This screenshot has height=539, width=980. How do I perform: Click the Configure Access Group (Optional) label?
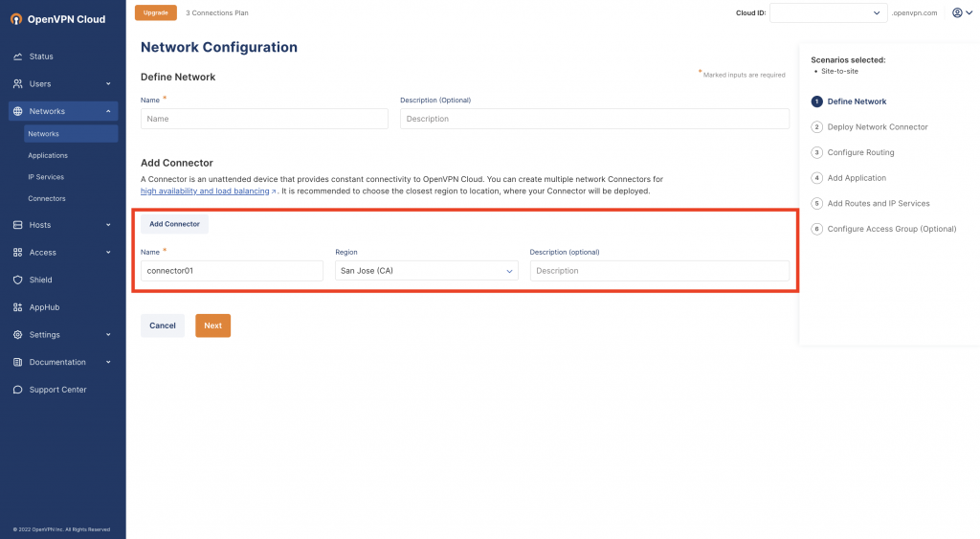tap(892, 229)
